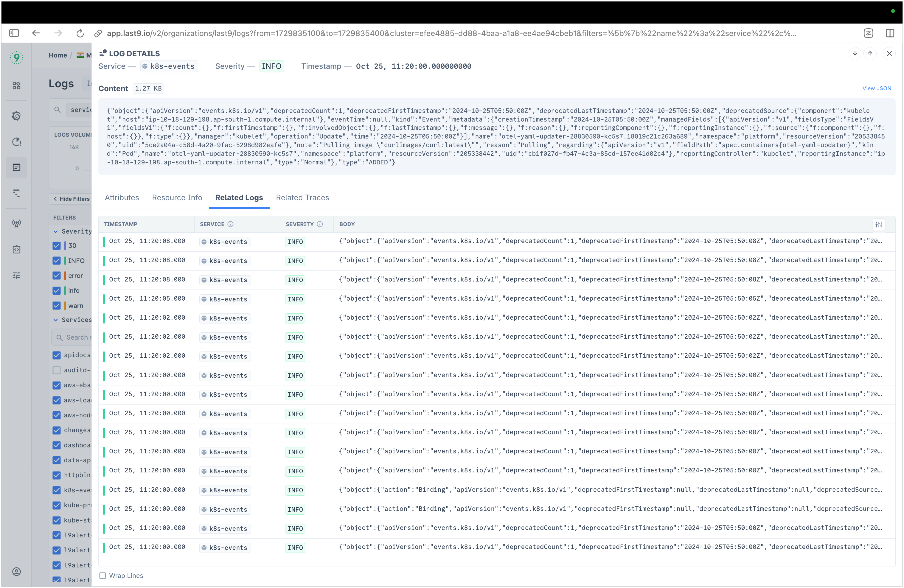
Task: Open the alert clock icon in sidebar
Action: pos(16,142)
